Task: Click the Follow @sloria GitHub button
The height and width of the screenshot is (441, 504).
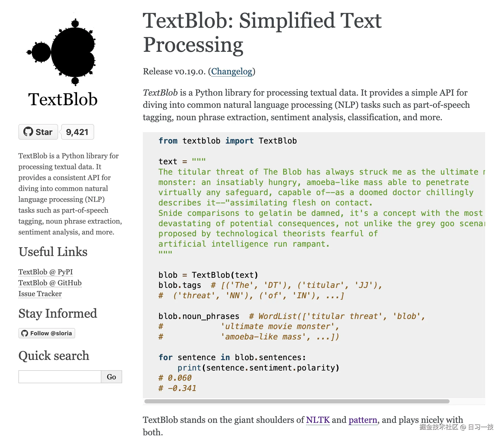Action: coord(47,333)
